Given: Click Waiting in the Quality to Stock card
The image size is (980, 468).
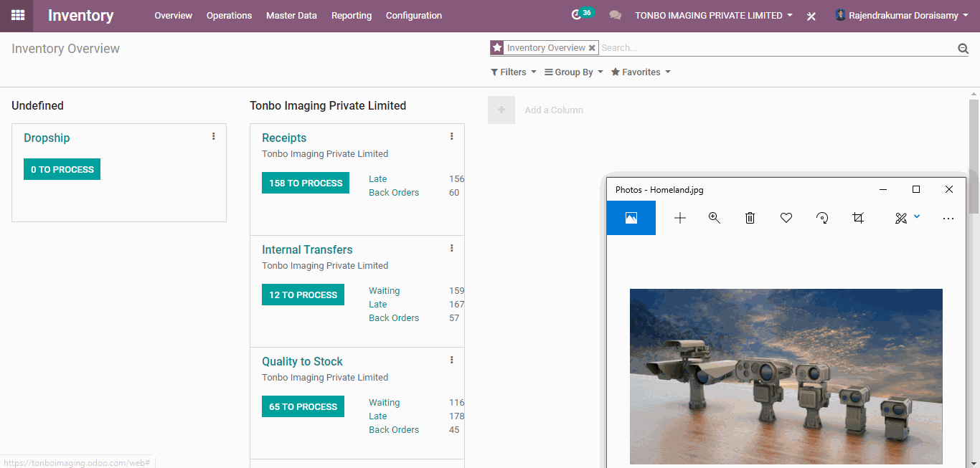Looking at the screenshot, I should (x=385, y=403).
